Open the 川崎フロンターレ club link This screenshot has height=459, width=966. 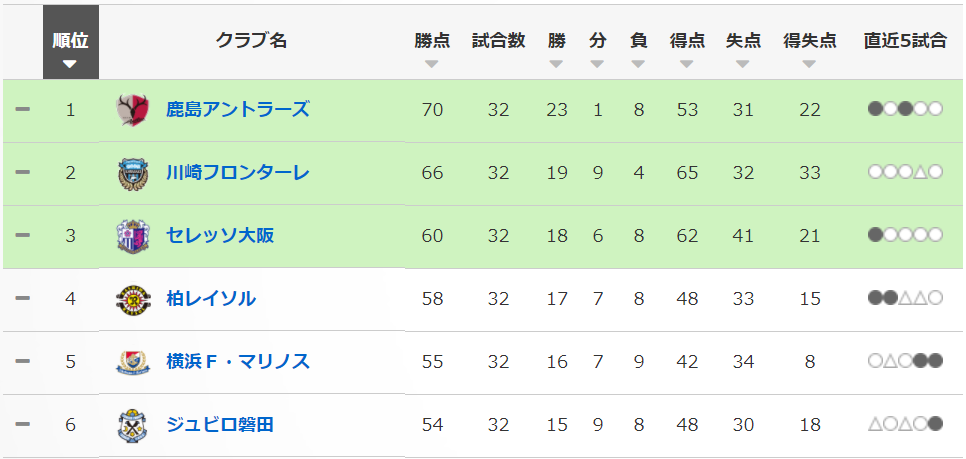[238, 172]
